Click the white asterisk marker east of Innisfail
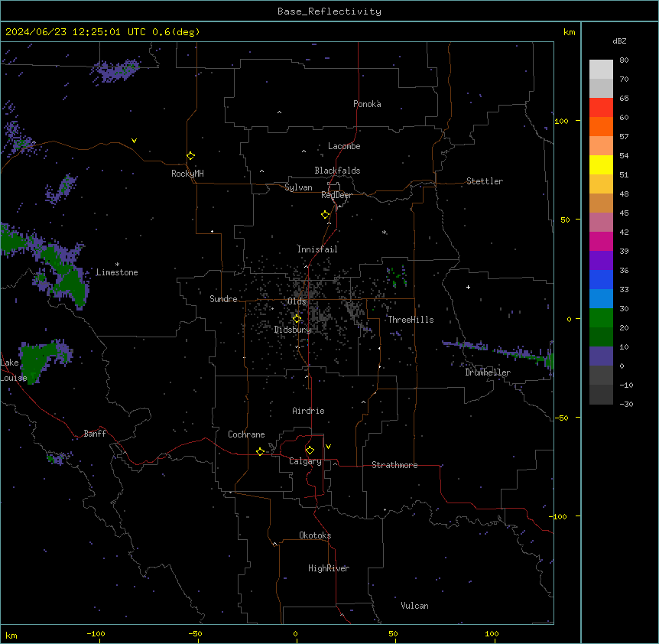Image resolution: width=659 pixels, height=644 pixels. (x=385, y=233)
